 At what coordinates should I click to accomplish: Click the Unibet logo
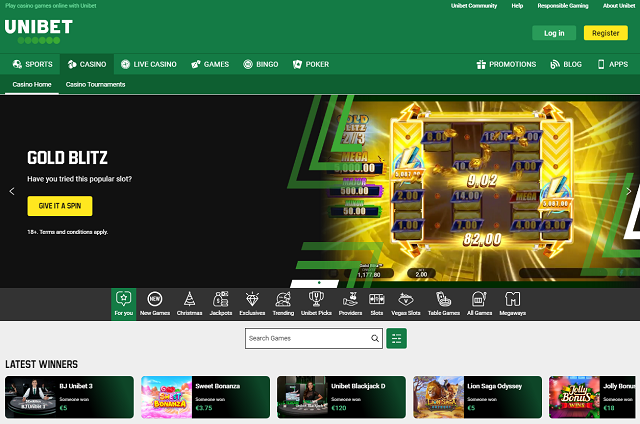[39, 31]
